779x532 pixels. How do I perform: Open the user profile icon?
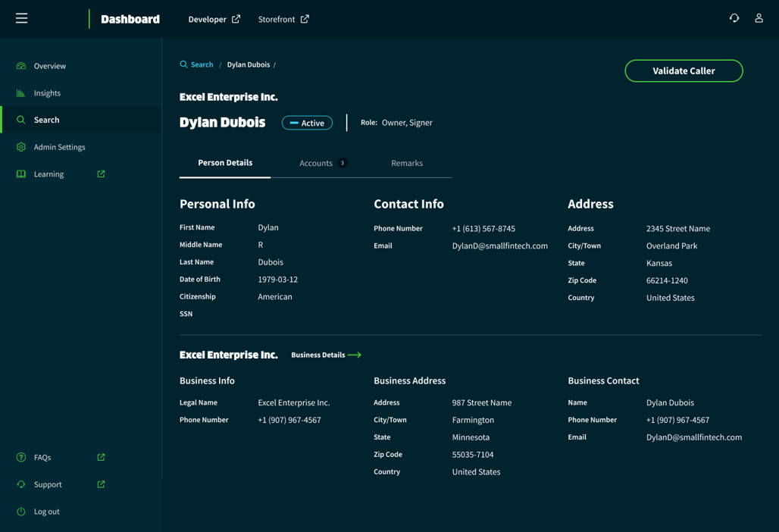coord(759,18)
